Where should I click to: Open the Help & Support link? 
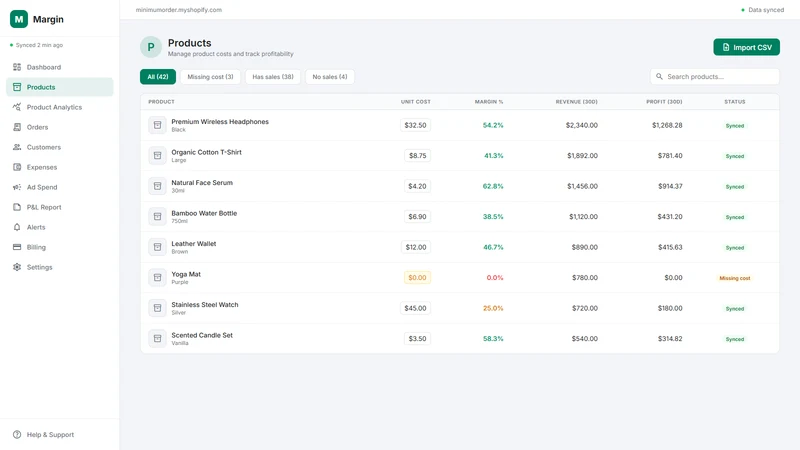[x=60, y=435]
